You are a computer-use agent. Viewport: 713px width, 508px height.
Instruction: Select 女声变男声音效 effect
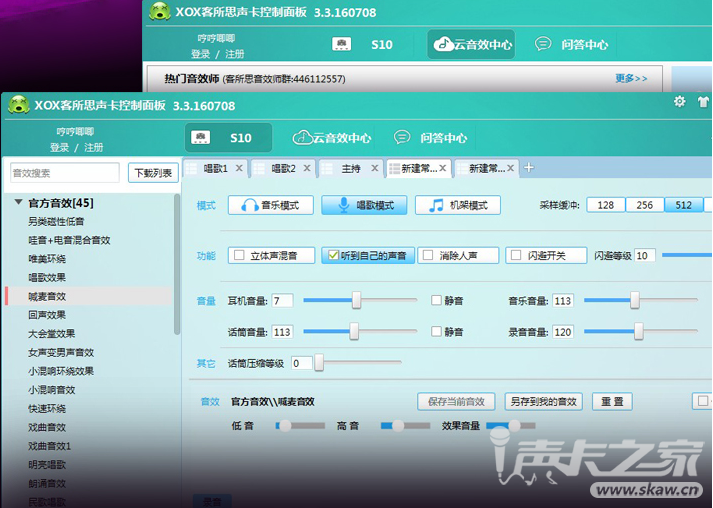coord(61,352)
